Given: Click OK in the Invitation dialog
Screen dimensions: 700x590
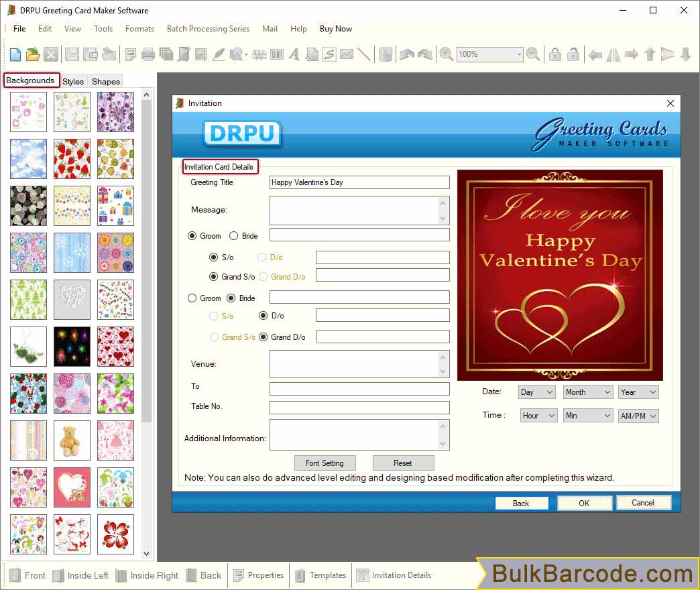Looking at the screenshot, I should coord(585,503).
